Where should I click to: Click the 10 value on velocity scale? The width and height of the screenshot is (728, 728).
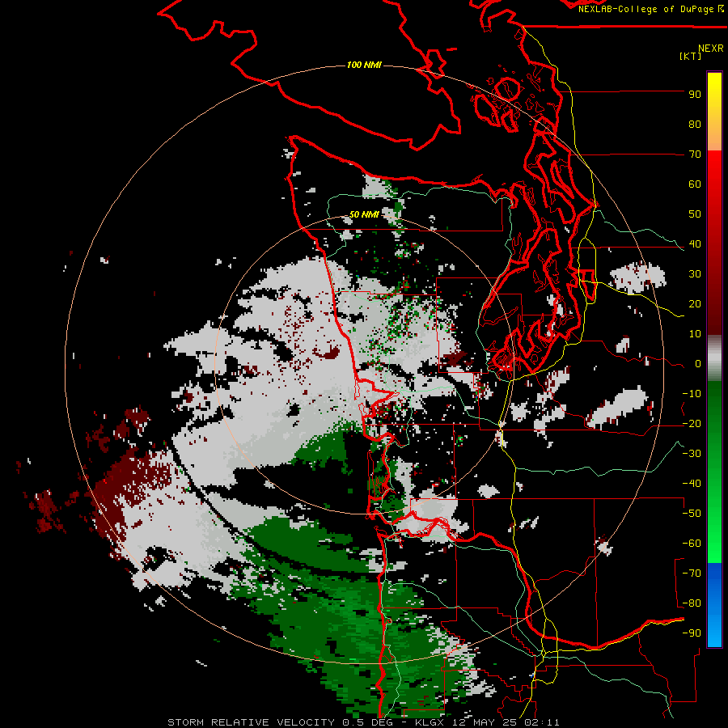click(x=695, y=334)
